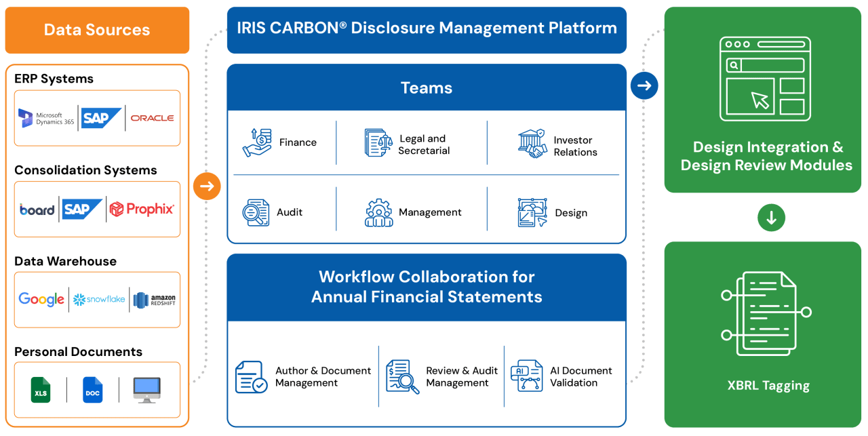868x436 pixels.
Task: Click the XLS file icon
Action: [41, 390]
